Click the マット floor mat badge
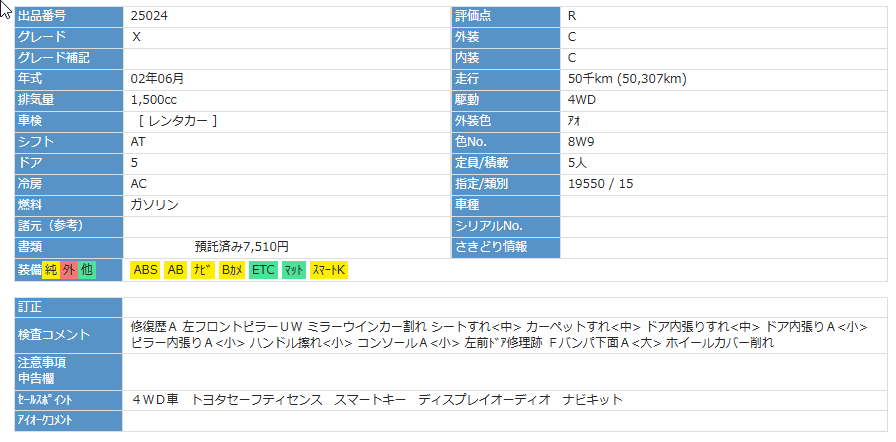This screenshot has height=442, width=896. [293, 270]
